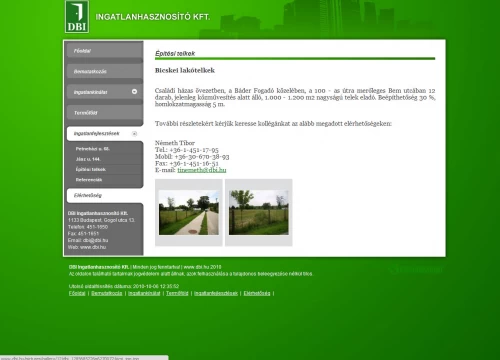Screen dimensions: 500x360
Task: Click the Mobil phone number line
Action: [x=192, y=157]
